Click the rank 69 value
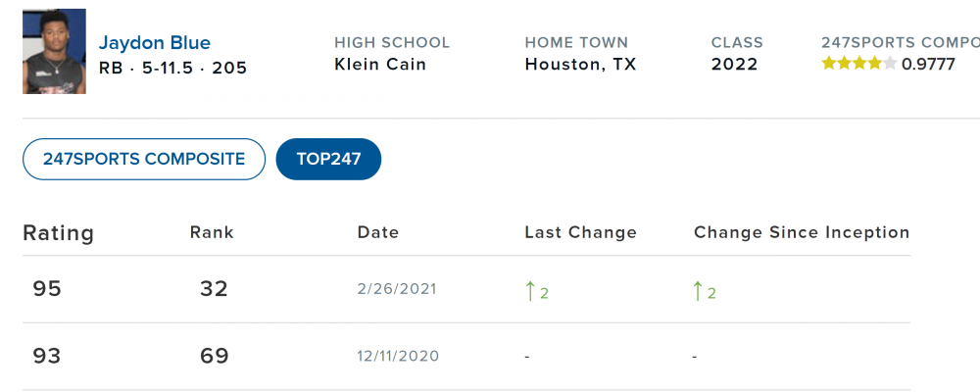The height and width of the screenshot is (392, 980). coord(214,356)
